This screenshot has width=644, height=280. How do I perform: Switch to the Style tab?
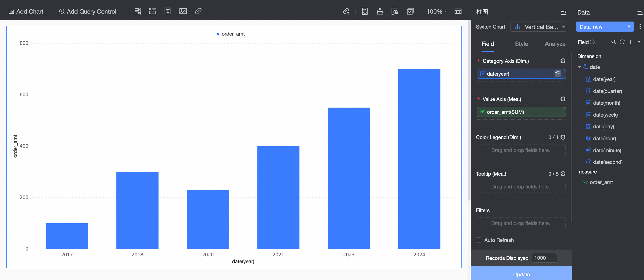(521, 44)
